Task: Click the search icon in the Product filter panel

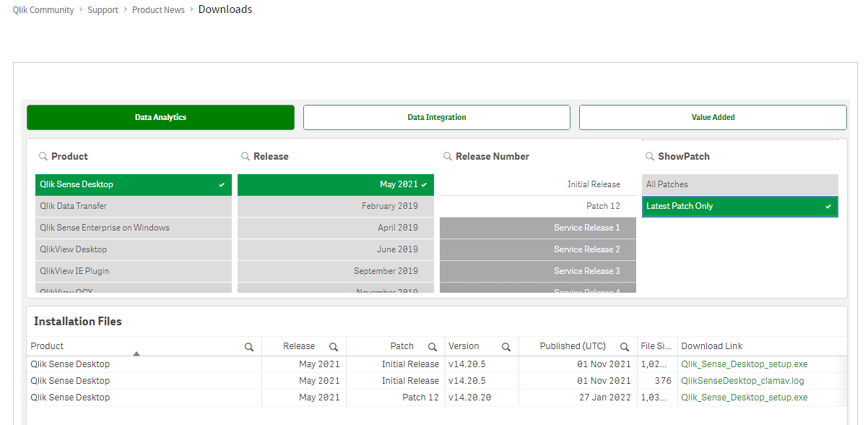Action: click(x=42, y=156)
